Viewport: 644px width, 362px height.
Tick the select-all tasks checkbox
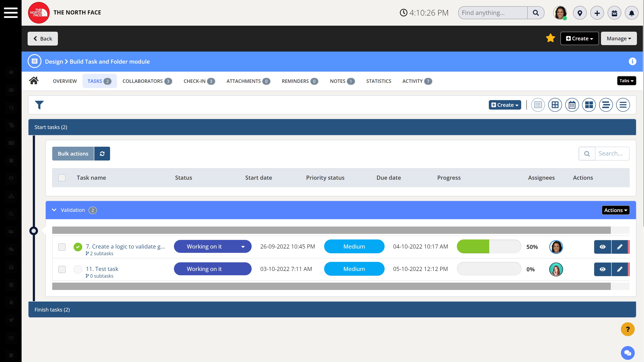[62, 178]
